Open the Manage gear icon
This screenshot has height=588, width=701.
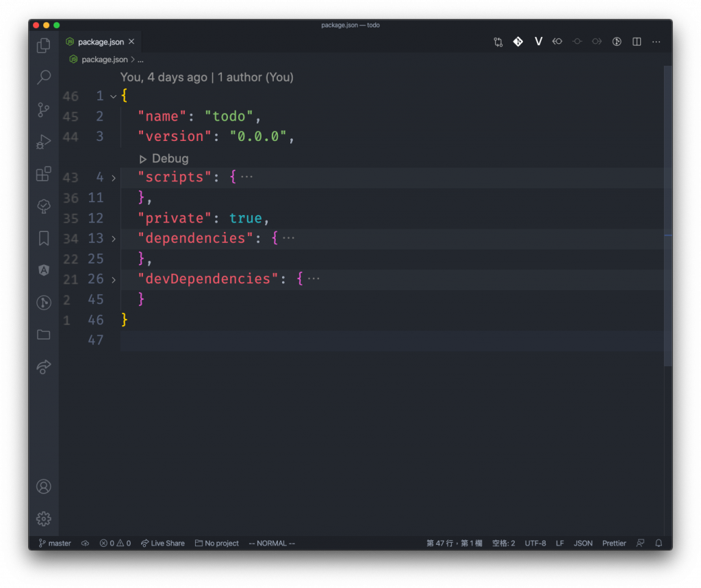click(43, 519)
